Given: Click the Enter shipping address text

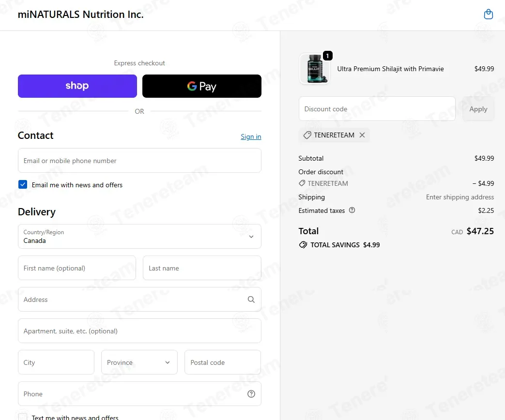Looking at the screenshot, I should coord(460,197).
